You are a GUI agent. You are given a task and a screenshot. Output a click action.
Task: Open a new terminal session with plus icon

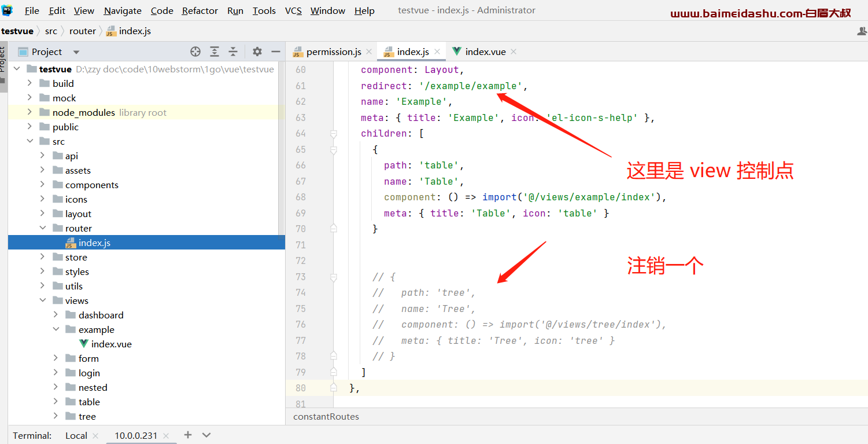pyautogui.click(x=187, y=435)
